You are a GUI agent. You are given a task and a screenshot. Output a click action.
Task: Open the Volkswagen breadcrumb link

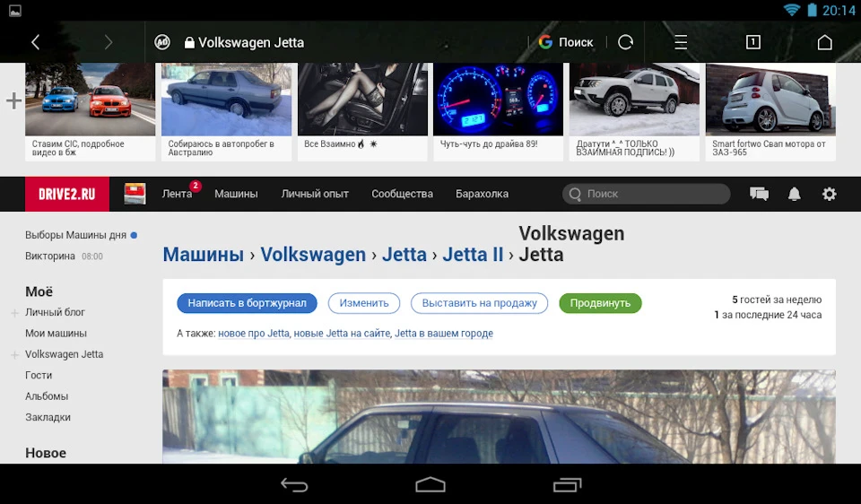click(313, 255)
